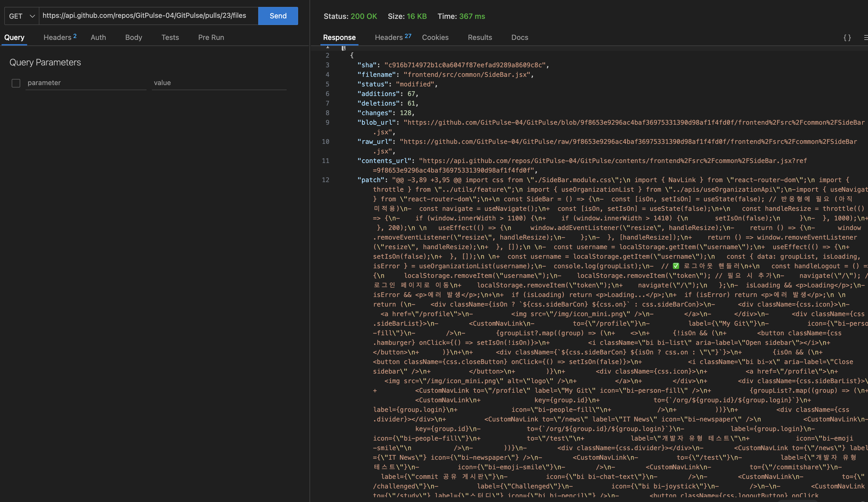Click the "status": "modified" line
Screen dimensions: 868x502
pos(398,84)
